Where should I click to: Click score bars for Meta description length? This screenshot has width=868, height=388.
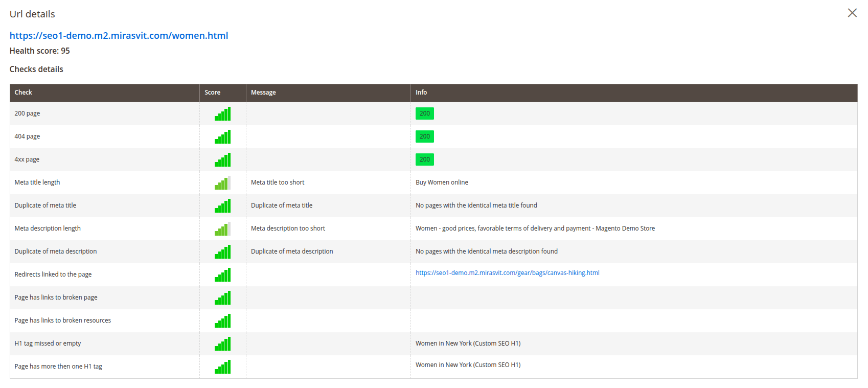tap(222, 229)
